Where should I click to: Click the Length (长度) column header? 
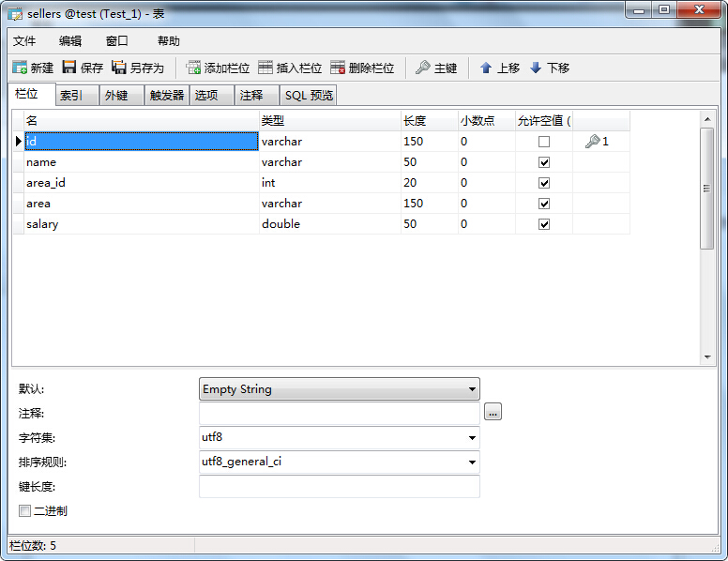point(430,121)
